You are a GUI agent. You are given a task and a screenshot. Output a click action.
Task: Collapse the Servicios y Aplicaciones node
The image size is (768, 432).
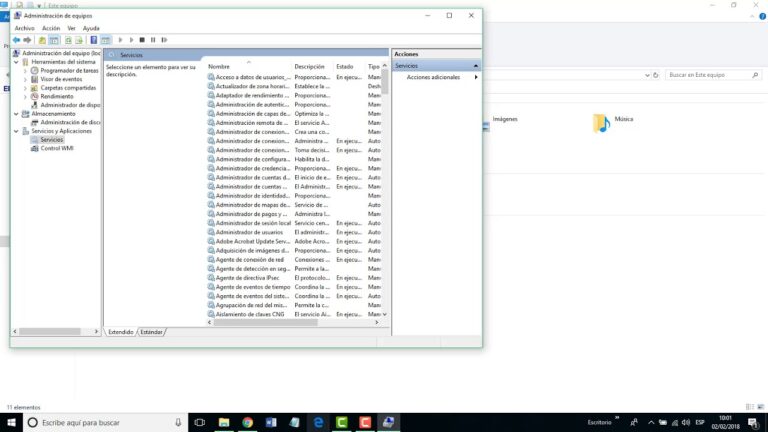click(x=16, y=131)
